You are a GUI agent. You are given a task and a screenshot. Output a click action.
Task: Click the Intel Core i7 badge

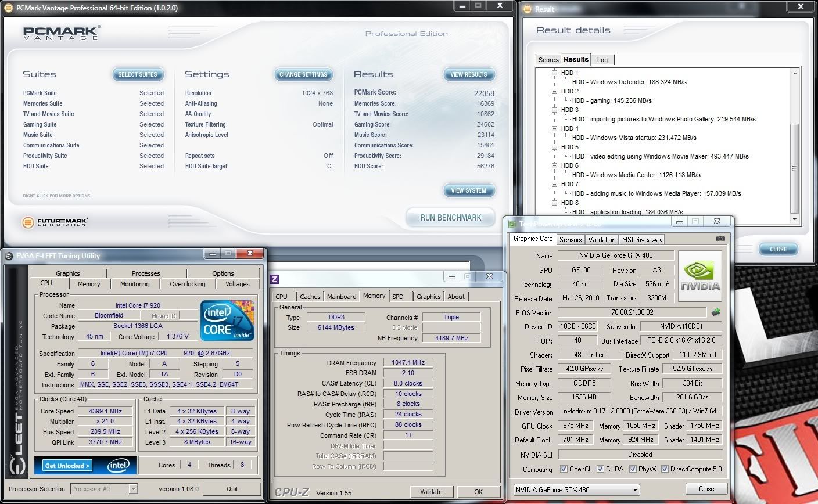(x=227, y=321)
